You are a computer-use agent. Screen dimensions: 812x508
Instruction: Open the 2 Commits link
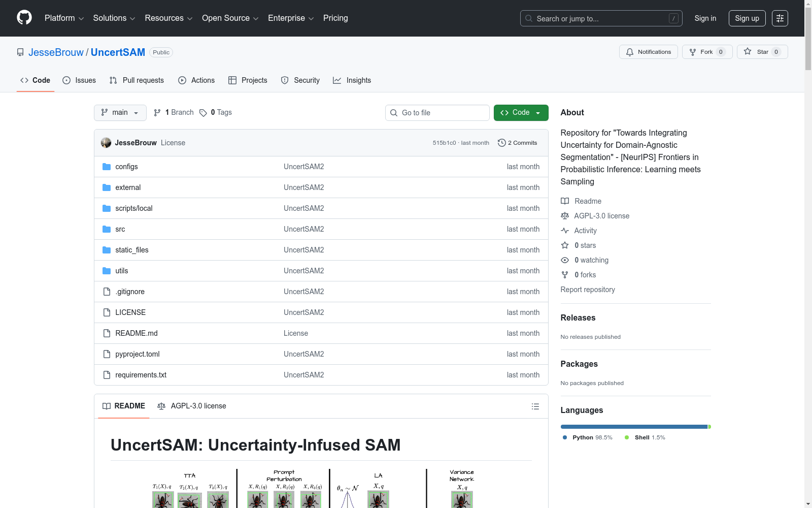click(x=518, y=143)
